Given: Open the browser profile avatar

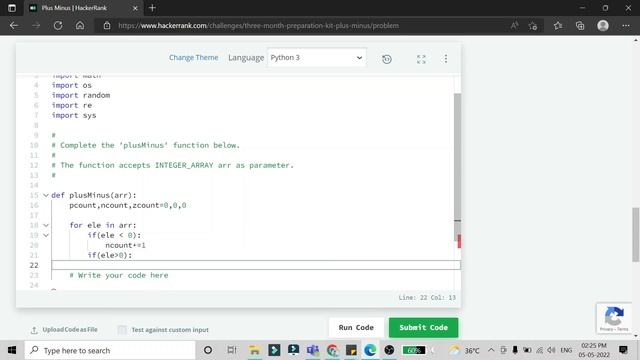Looking at the screenshot, I should [603, 25].
